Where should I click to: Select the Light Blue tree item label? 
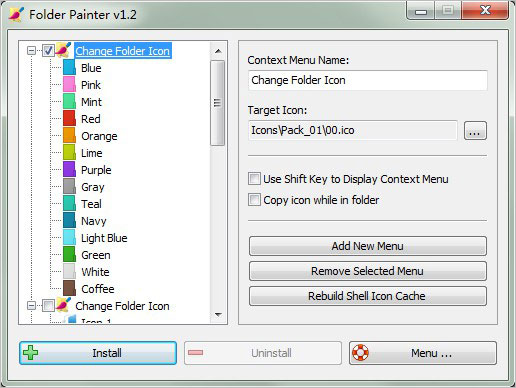[x=104, y=238]
